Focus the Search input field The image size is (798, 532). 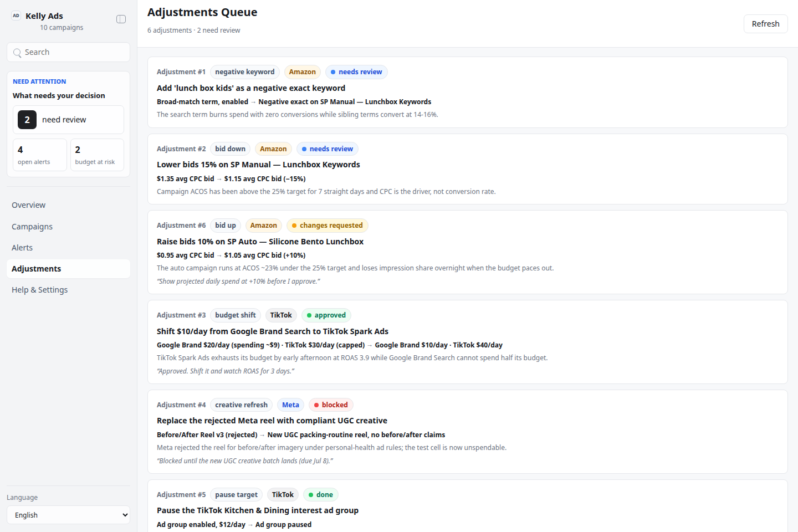click(x=68, y=52)
